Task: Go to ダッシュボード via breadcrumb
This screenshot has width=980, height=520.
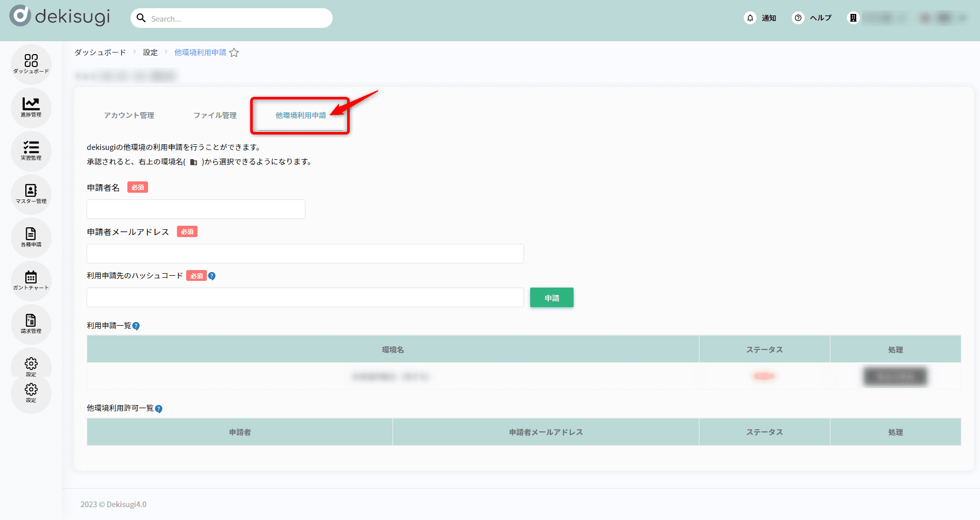Action: [100, 53]
